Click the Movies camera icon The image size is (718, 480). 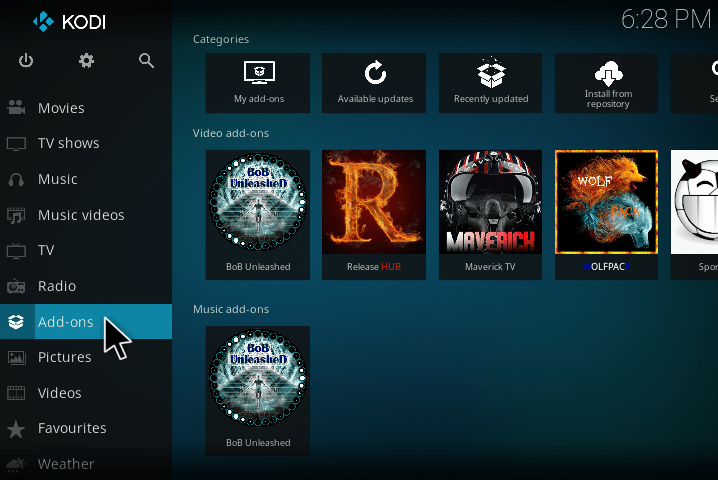16,108
